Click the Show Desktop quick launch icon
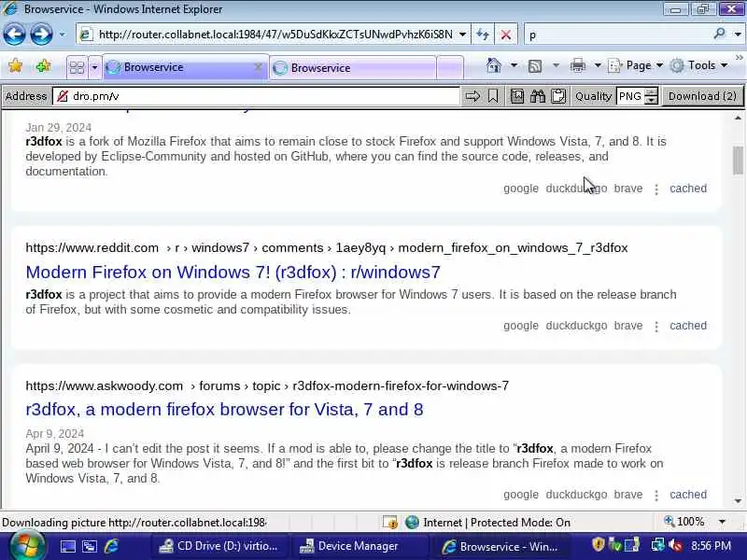The height and width of the screenshot is (560, 747). (67, 546)
